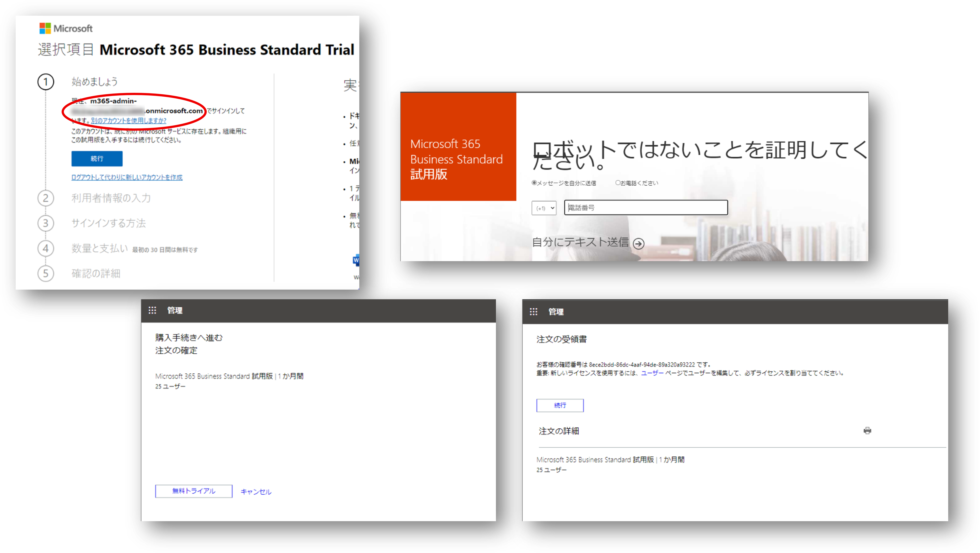The height and width of the screenshot is (553, 980).
Task: Click the Microsoft 365 Business Standard 試用版 orange tile
Action: tap(459, 147)
